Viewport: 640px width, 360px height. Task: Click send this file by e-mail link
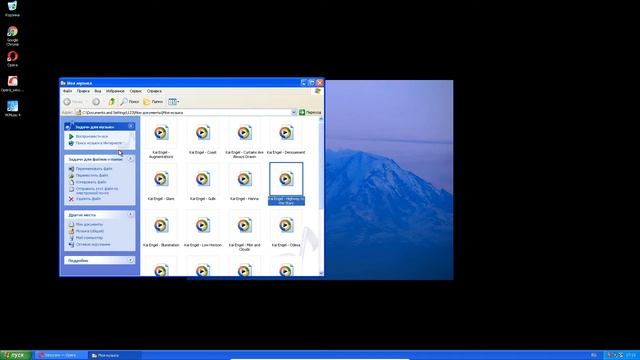click(x=97, y=191)
